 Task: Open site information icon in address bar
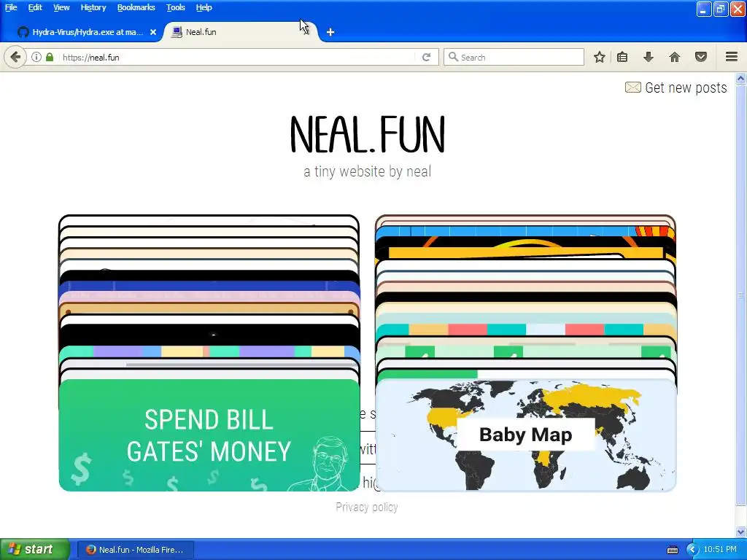(36, 57)
